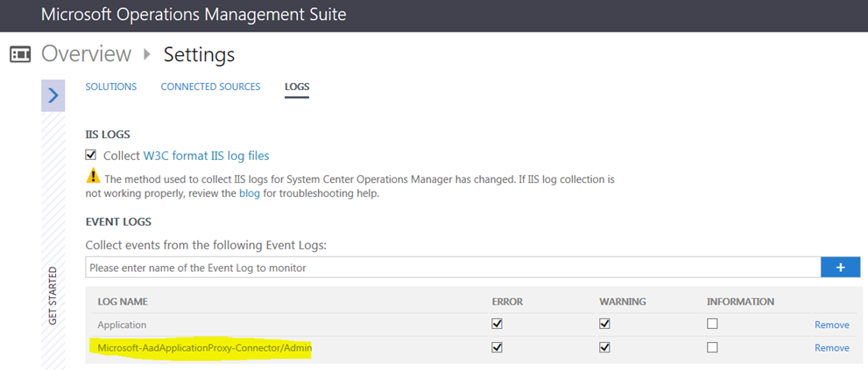
Task: Go back to Overview breadcrumb
Action: pos(87,54)
